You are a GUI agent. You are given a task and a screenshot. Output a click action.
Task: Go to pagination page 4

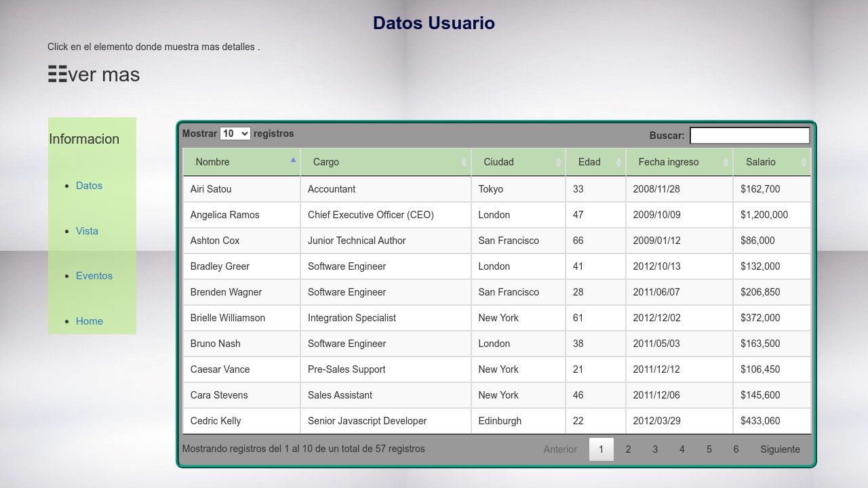(x=682, y=449)
